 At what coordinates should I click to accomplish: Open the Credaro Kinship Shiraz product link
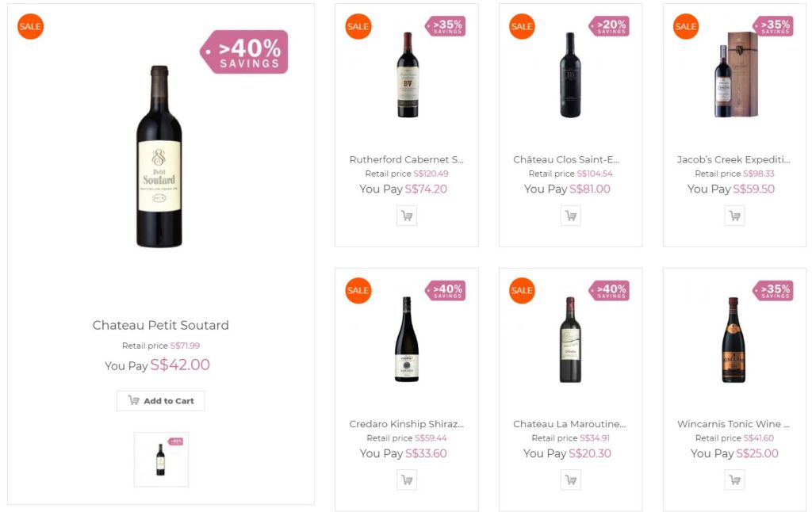(x=407, y=424)
